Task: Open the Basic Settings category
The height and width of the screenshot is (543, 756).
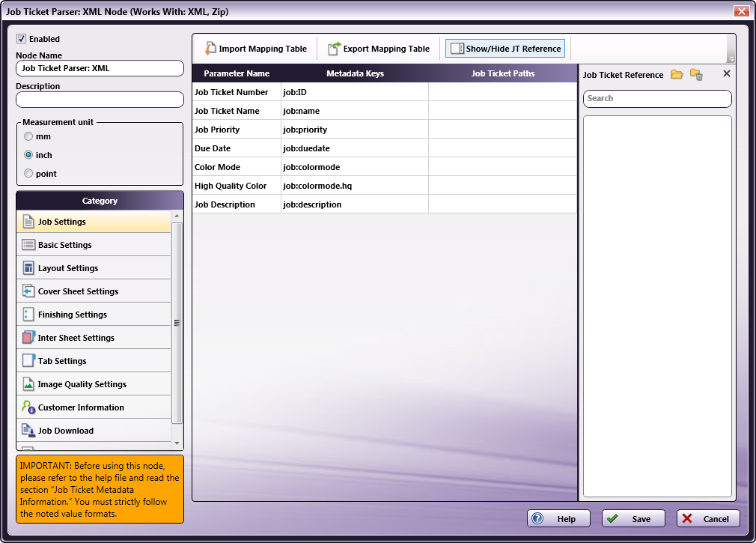Action: click(x=94, y=244)
